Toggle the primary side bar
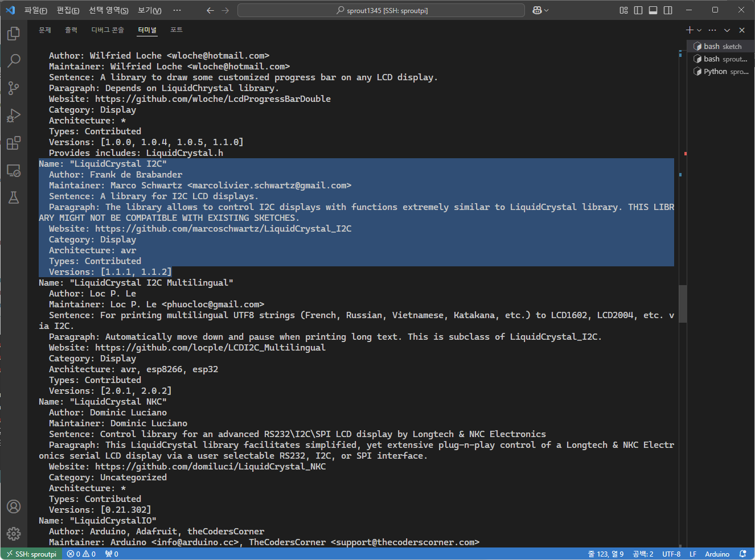The width and height of the screenshot is (755, 560). coord(638,10)
